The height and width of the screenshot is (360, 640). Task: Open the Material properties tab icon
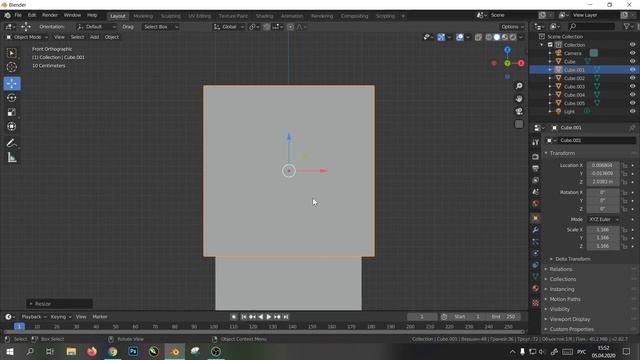[536, 288]
